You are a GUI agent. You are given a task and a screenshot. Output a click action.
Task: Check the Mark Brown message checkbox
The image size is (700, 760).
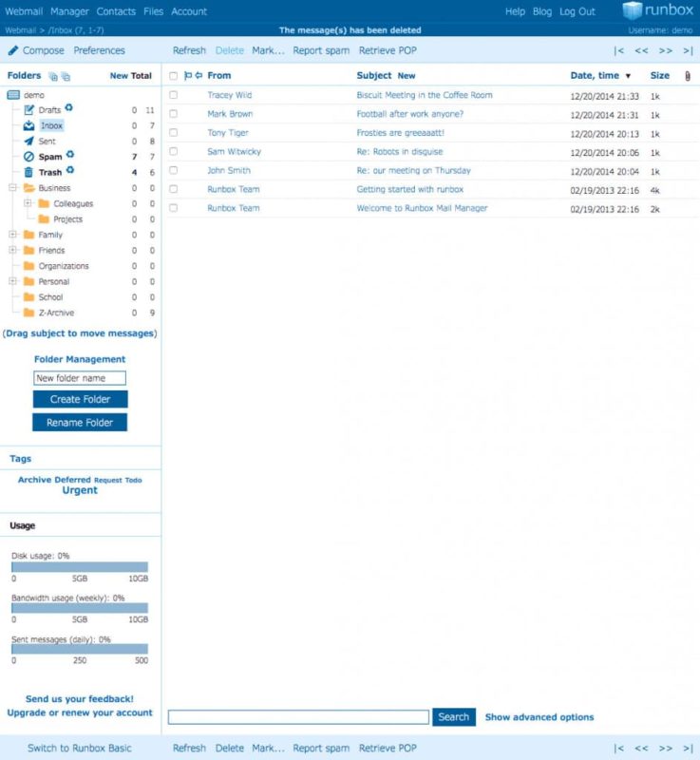(x=174, y=114)
